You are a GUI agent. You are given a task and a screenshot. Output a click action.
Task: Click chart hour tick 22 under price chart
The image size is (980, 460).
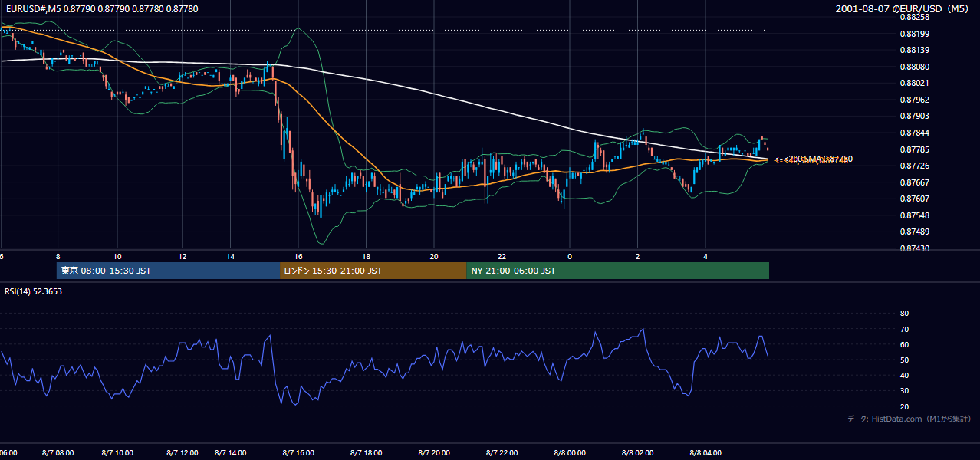coord(502,256)
